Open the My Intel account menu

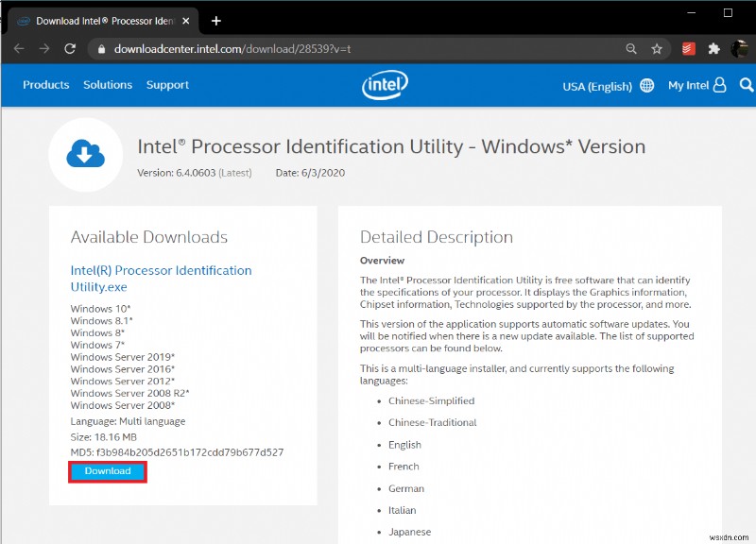(696, 85)
